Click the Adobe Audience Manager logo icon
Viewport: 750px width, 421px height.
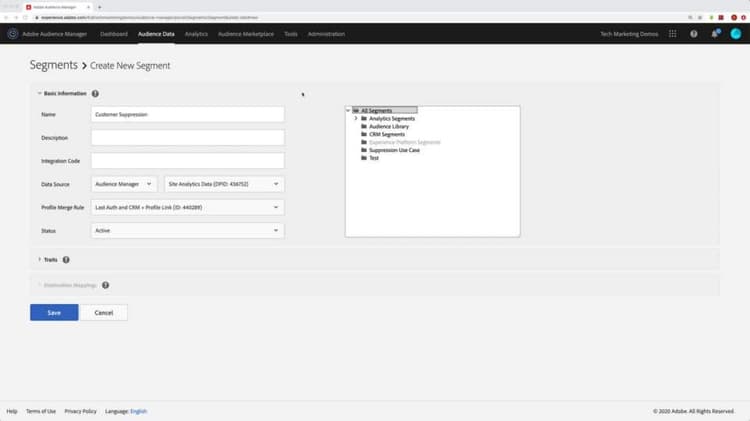[x=13, y=34]
